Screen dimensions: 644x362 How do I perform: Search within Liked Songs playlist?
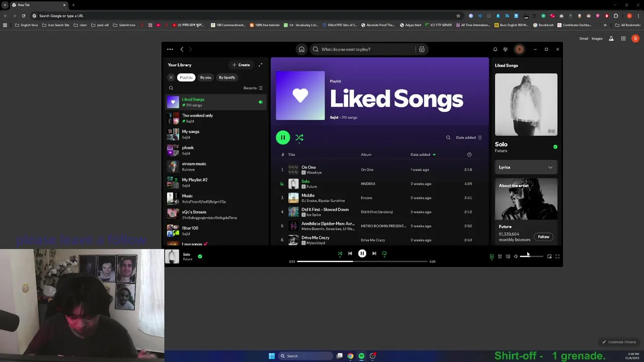coord(448,137)
